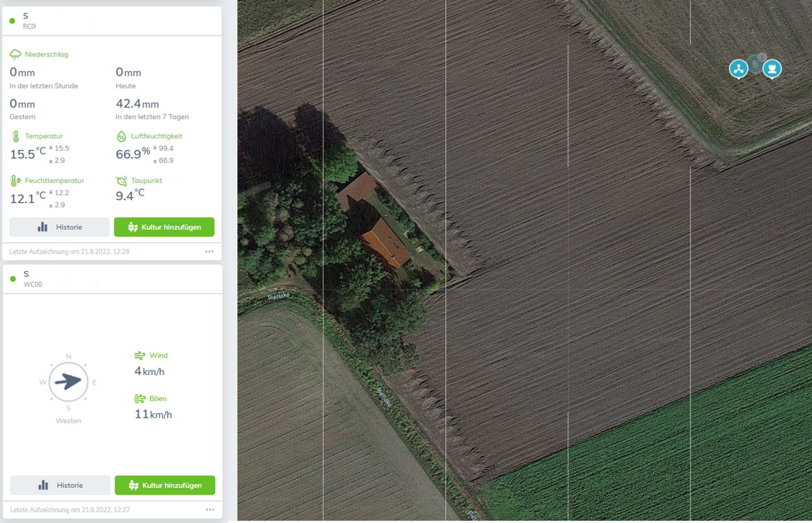The image size is (812, 523).
Task: Click the wind direction compass
Action: (68, 382)
